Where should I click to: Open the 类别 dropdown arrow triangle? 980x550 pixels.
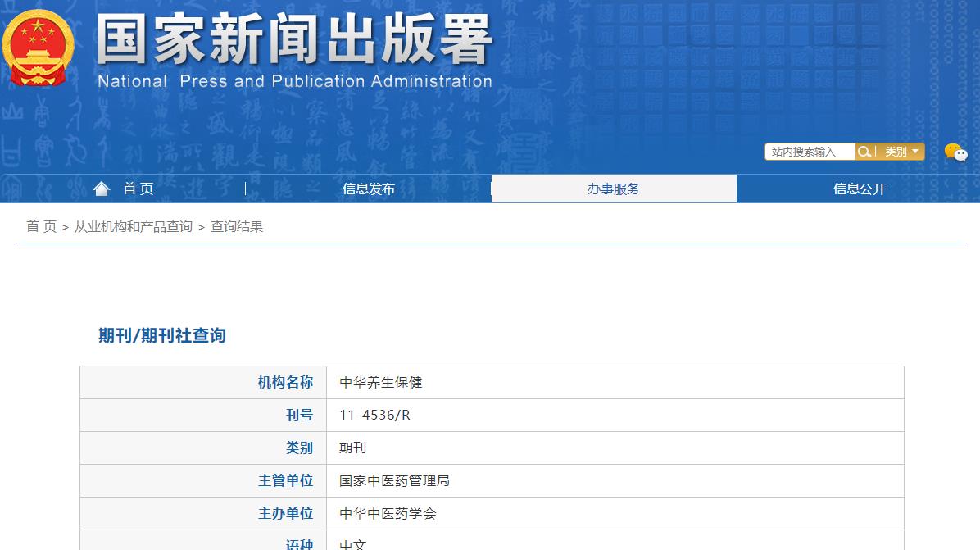915,152
